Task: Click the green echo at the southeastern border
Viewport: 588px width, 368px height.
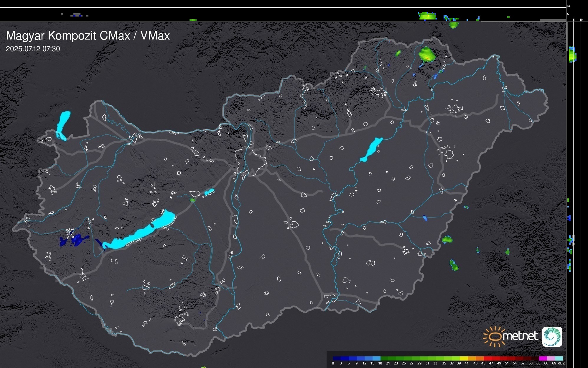Action: click(447, 239)
